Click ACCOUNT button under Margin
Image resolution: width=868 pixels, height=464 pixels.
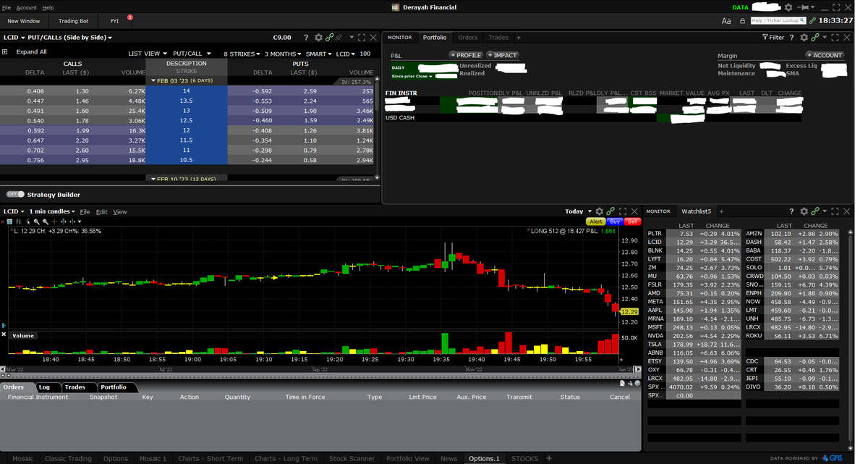pos(825,55)
